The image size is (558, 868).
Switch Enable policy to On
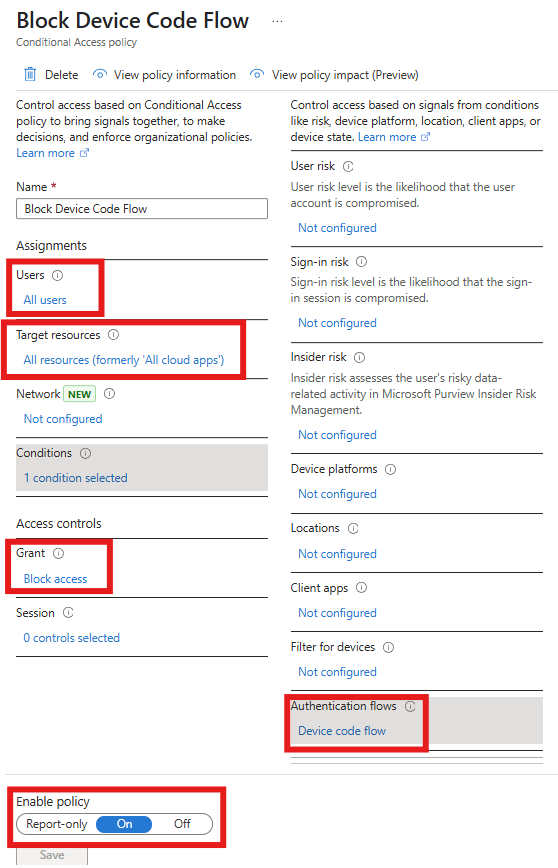coord(124,824)
